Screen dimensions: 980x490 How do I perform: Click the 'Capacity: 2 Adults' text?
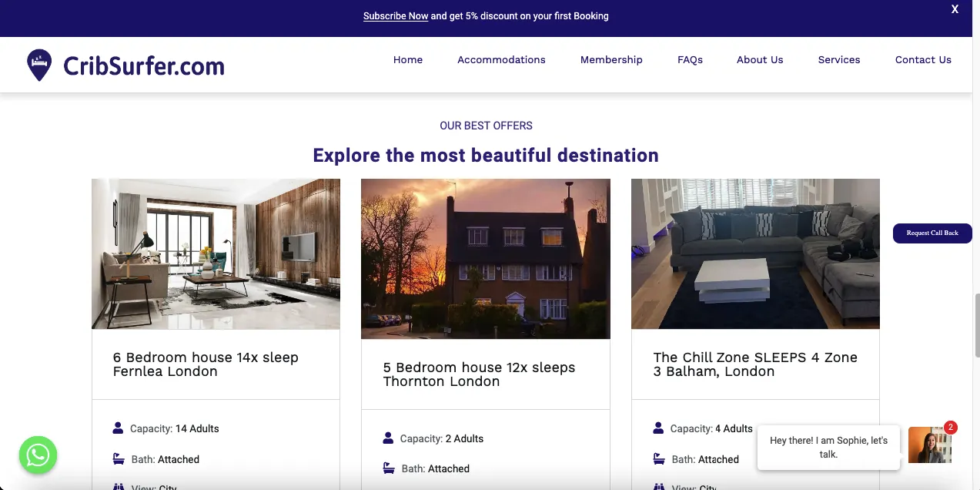(x=442, y=438)
